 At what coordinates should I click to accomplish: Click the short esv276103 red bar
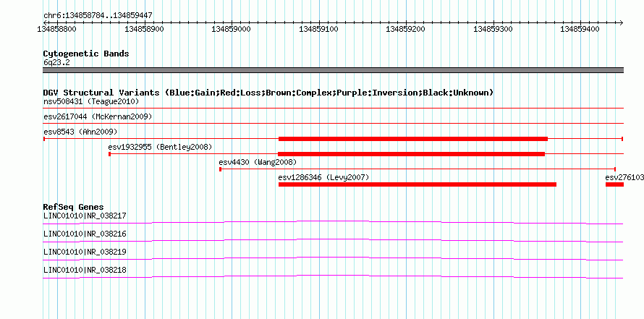click(615, 184)
